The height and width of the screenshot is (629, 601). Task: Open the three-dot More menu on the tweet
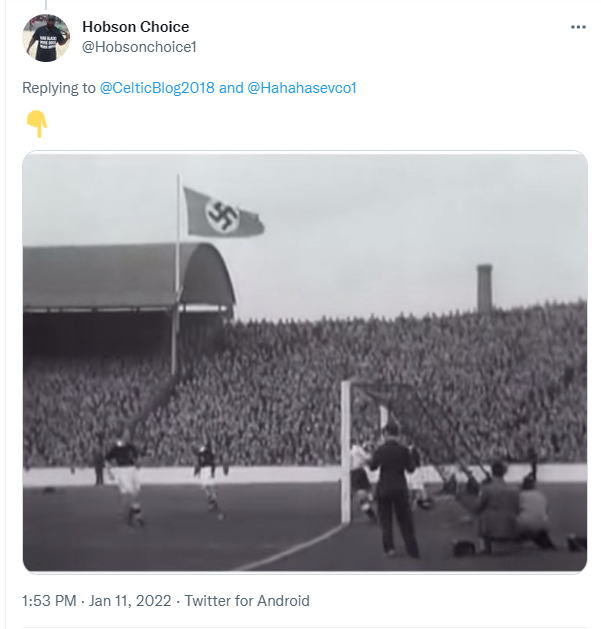click(x=578, y=27)
